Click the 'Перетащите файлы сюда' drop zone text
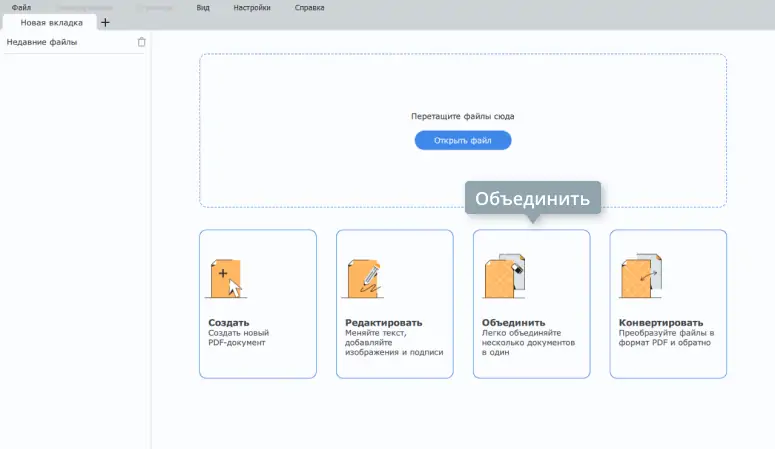Viewport: 775px width, 449px height. click(462, 117)
